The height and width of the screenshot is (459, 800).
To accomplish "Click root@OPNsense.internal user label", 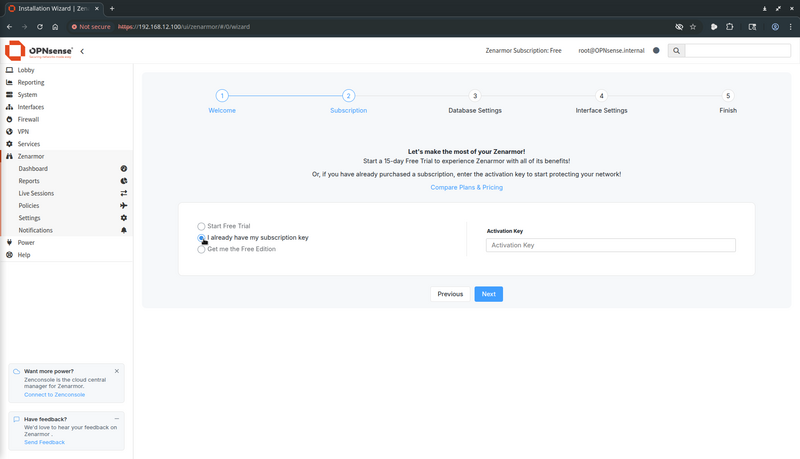I will (x=611, y=50).
